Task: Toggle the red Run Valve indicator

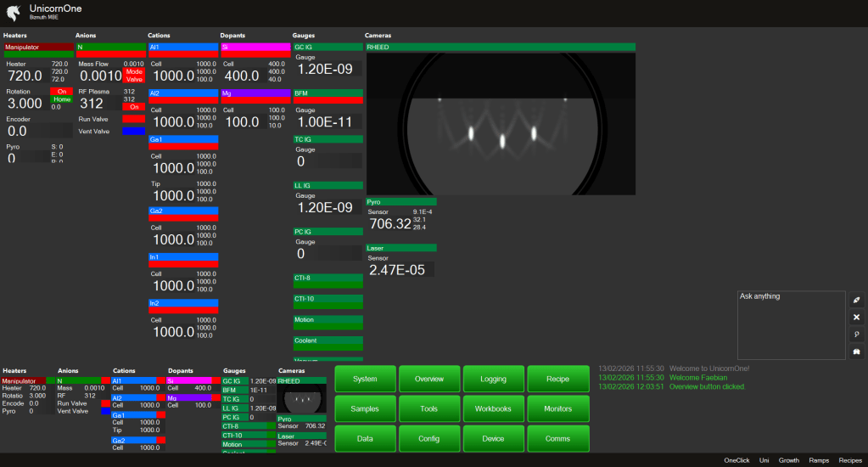Action: click(x=133, y=120)
